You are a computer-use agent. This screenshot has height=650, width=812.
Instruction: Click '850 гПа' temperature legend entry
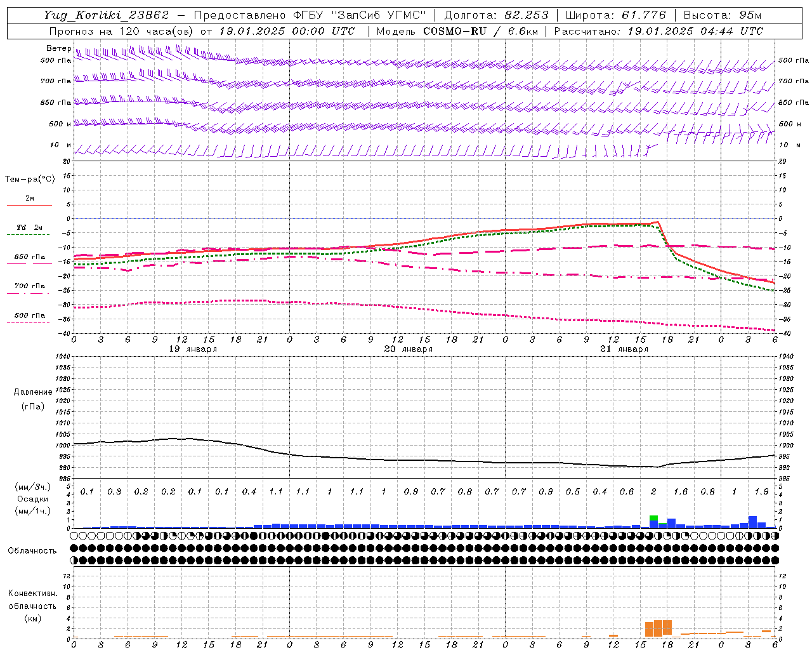click(x=30, y=256)
